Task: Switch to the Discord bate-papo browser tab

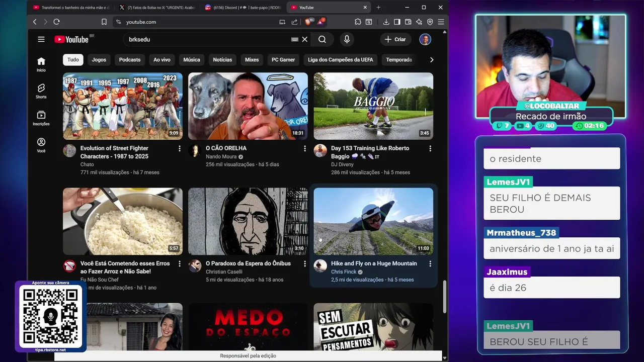Action: point(243,8)
